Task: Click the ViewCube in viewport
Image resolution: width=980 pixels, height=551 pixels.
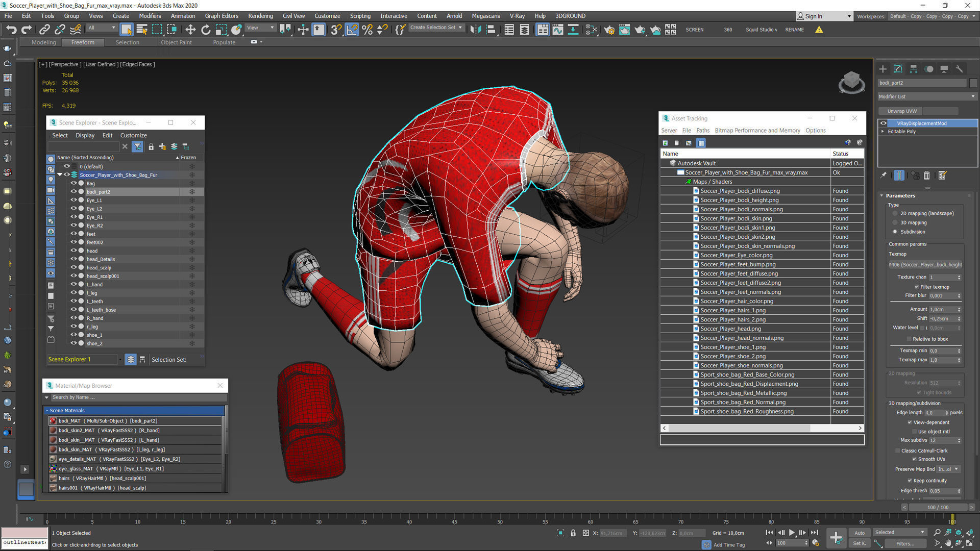Action: pyautogui.click(x=851, y=82)
